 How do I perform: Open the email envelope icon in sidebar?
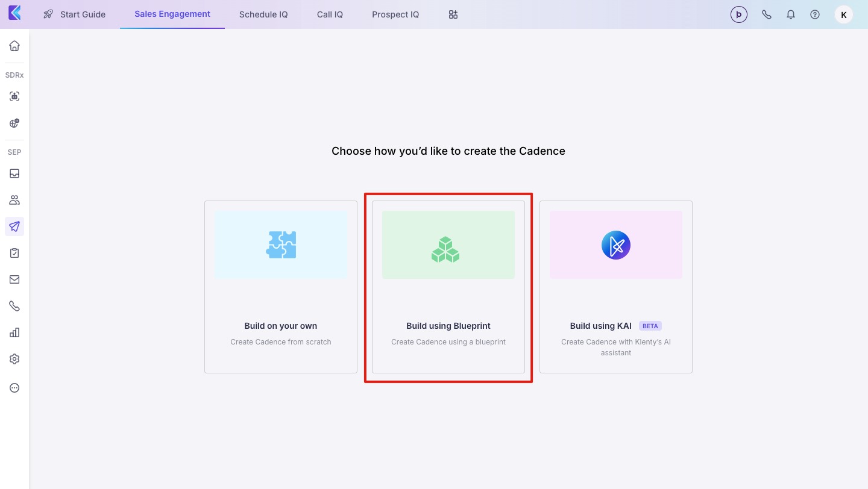click(14, 279)
